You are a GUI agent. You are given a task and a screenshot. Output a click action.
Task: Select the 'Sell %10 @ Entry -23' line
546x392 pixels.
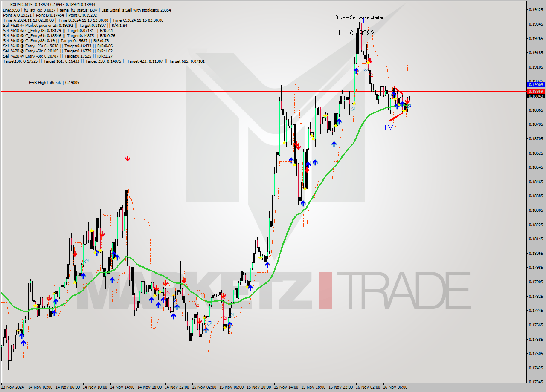[58, 45]
